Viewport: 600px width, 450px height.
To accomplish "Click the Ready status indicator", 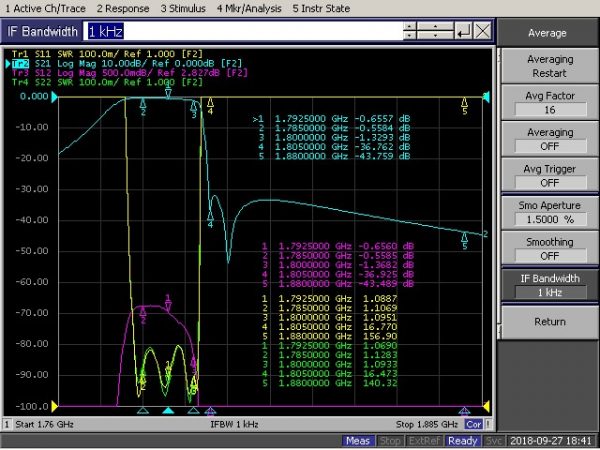I will click(463, 441).
